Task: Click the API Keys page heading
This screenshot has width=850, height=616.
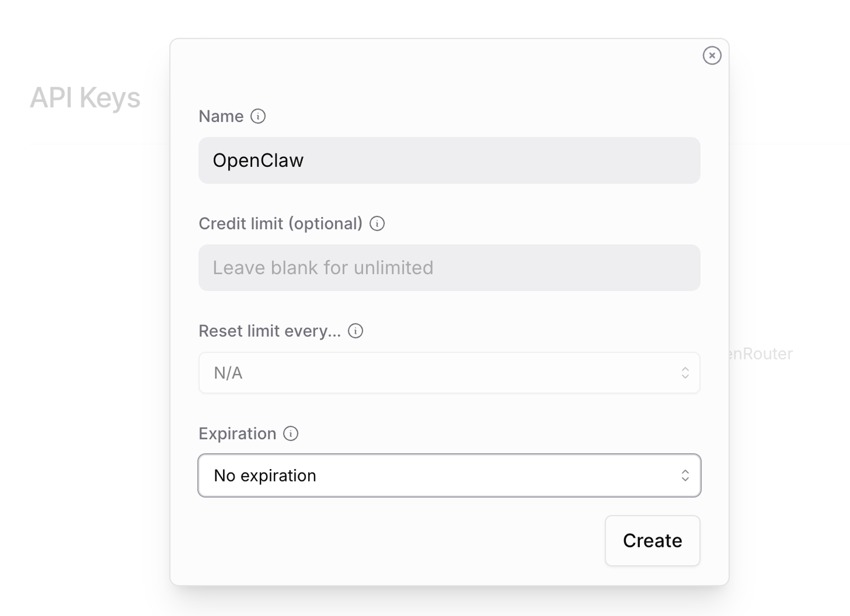Action: tap(85, 98)
